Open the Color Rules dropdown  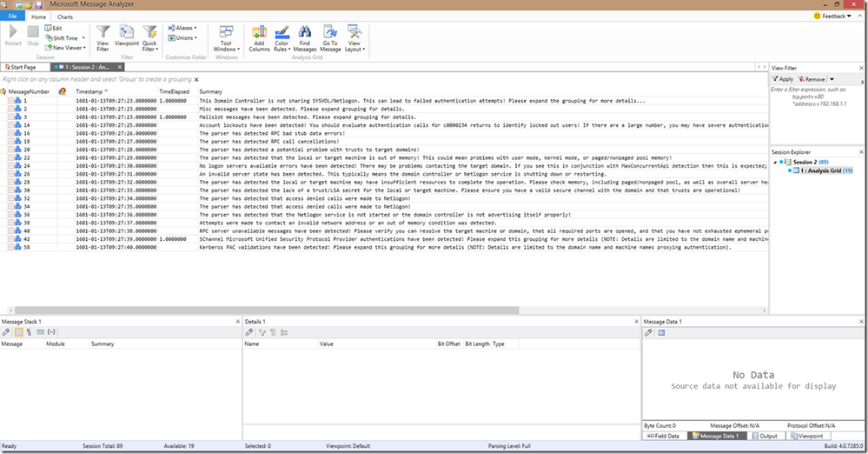click(x=282, y=38)
